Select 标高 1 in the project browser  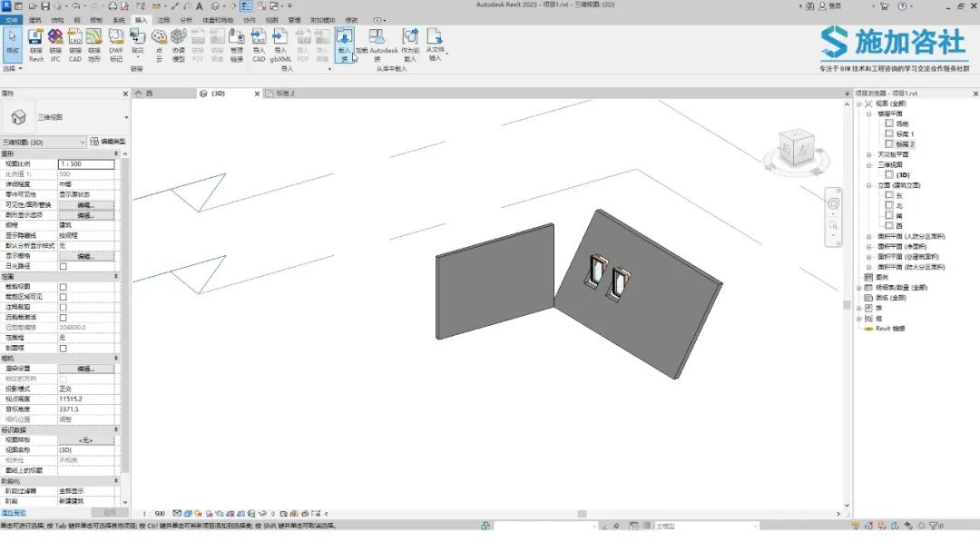[905, 133]
